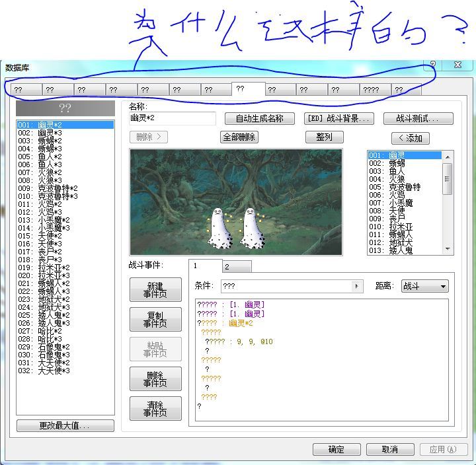This screenshot has width=476, height=465.
Task: Select enemy 002: 蜥蜴 in enemy list
Action: tap(405, 163)
